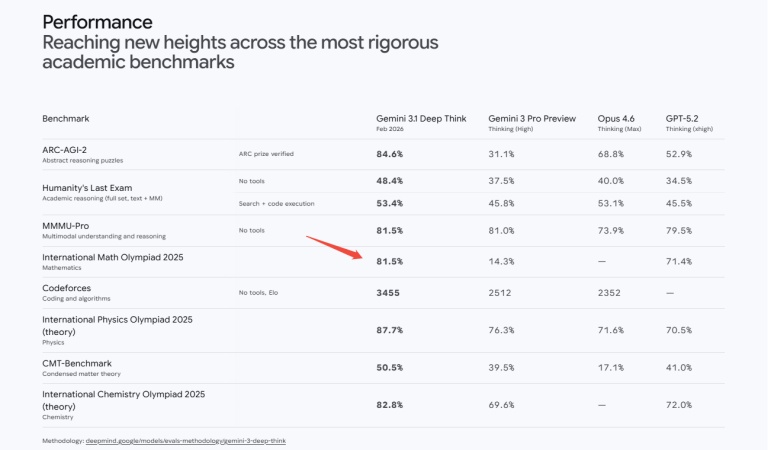Click the 81.5% Math Olympiad score
Screen dimensions: 771x450
coord(389,262)
